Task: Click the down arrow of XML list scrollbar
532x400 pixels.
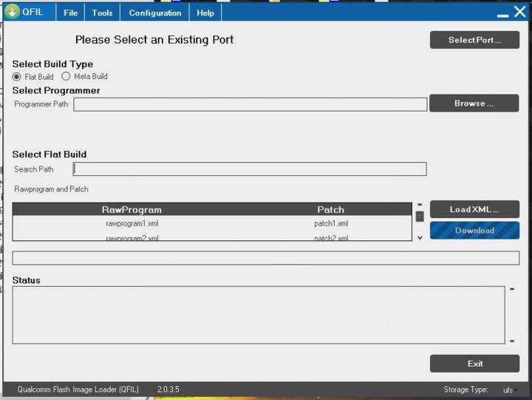Action: (420, 238)
